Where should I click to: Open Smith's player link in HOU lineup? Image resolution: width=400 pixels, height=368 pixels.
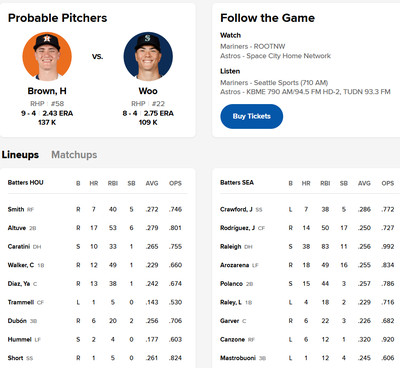(x=16, y=209)
